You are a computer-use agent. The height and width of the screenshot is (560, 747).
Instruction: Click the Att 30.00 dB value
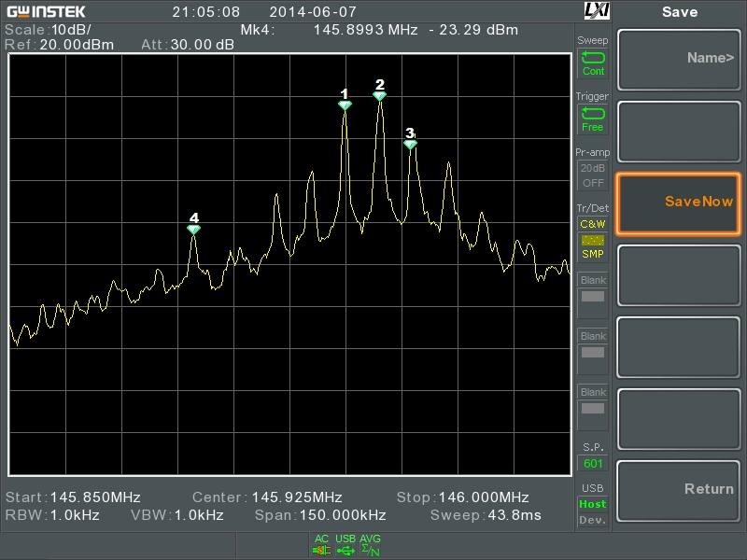click(203, 45)
